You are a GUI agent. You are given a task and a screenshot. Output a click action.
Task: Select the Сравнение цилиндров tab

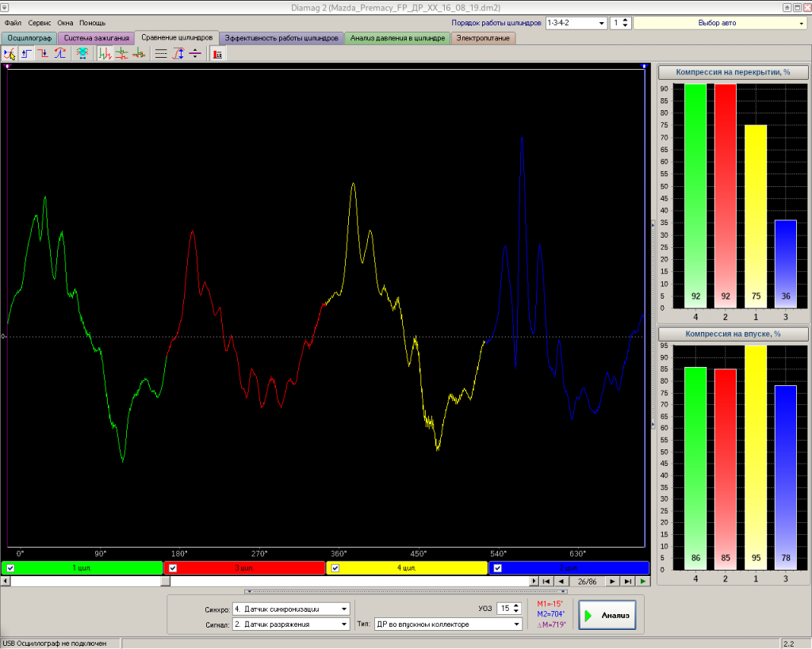(177, 38)
